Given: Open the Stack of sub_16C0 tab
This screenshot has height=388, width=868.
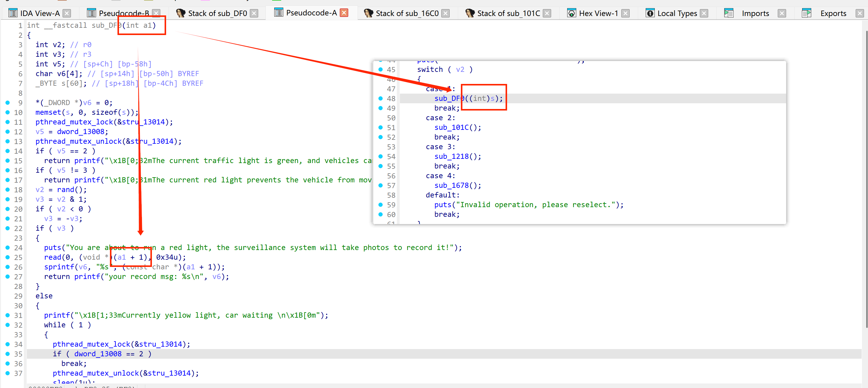Looking at the screenshot, I should [x=407, y=14].
